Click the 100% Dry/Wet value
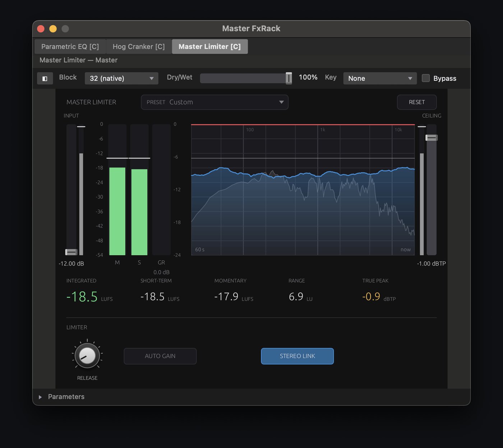This screenshot has width=503, height=448. [308, 77]
